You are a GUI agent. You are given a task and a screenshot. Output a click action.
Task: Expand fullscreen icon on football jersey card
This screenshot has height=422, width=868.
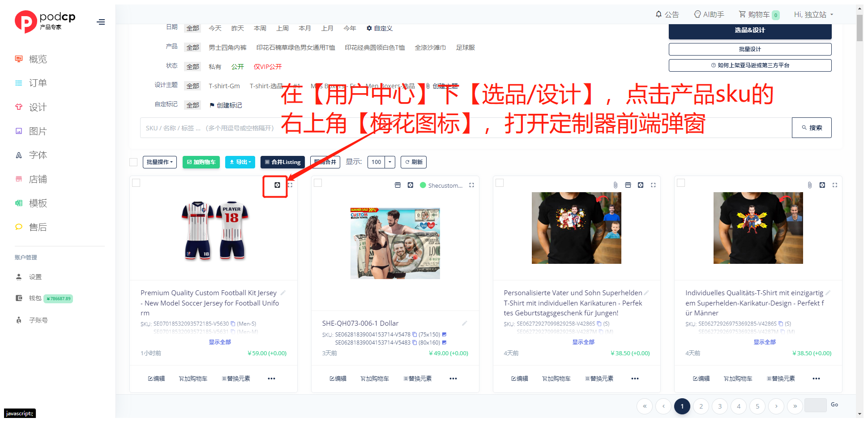(290, 185)
